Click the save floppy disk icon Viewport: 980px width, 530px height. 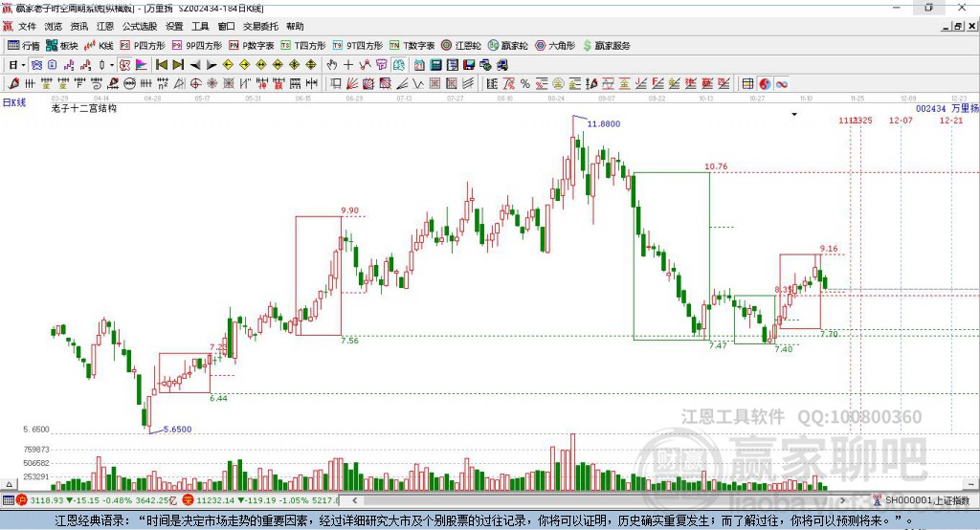[469, 65]
